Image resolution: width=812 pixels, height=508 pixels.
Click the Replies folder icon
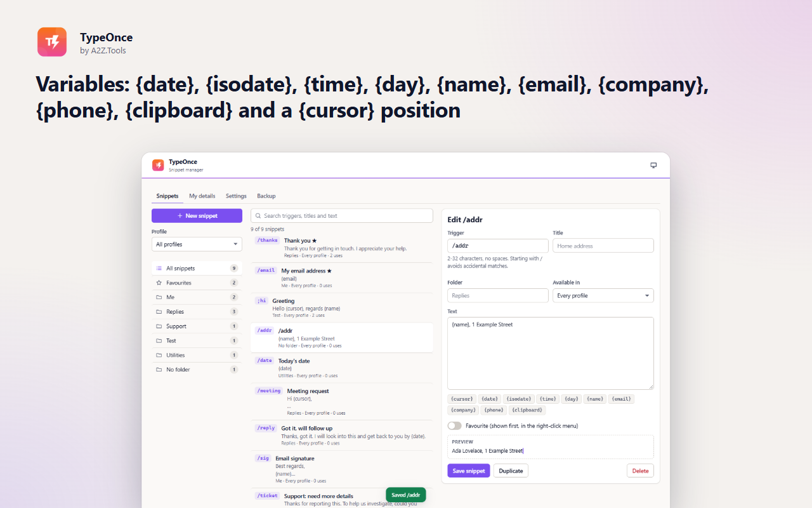159,312
